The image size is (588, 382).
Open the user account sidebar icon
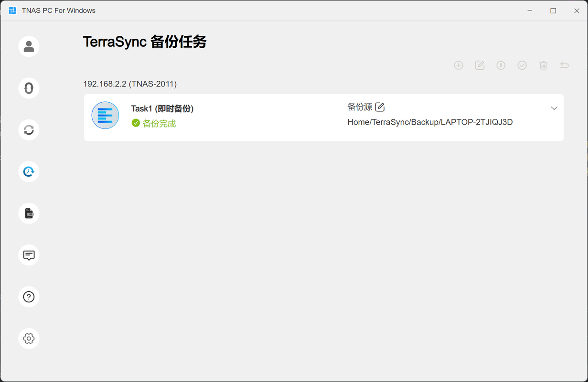point(29,46)
